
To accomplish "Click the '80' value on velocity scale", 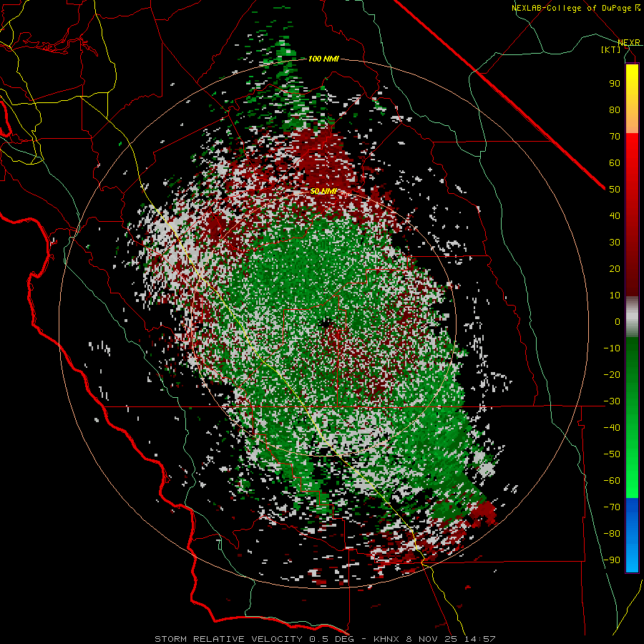I will tap(615, 109).
